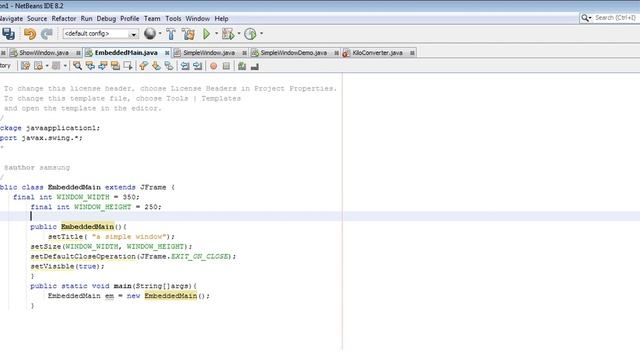Click the Profile Project clock icon
Image resolution: width=640 pixels, height=360 pixels.
point(250,34)
